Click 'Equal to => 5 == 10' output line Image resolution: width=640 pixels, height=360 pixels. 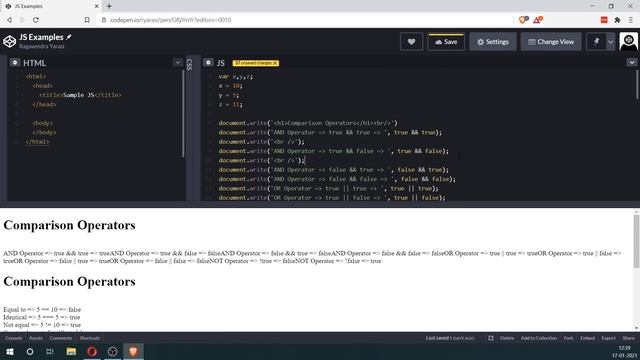pos(42,309)
